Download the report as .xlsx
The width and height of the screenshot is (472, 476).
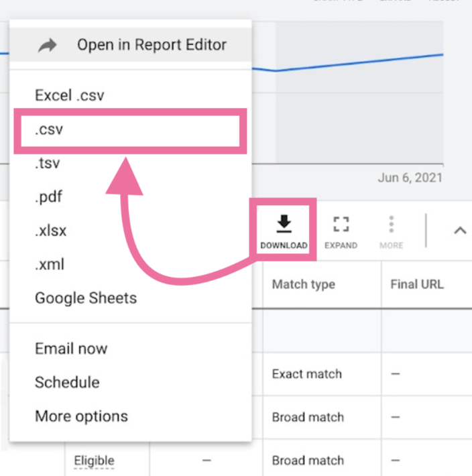(131, 231)
